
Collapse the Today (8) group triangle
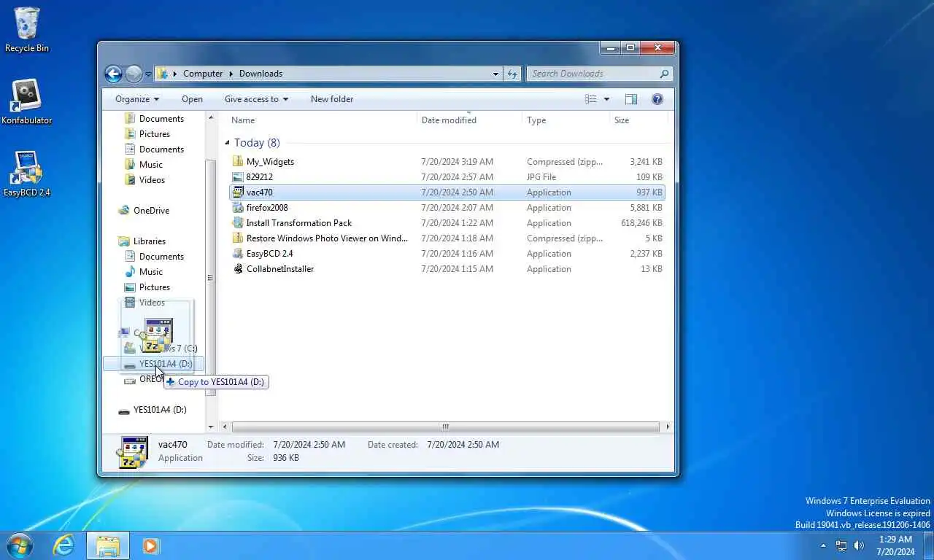(227, 143)
